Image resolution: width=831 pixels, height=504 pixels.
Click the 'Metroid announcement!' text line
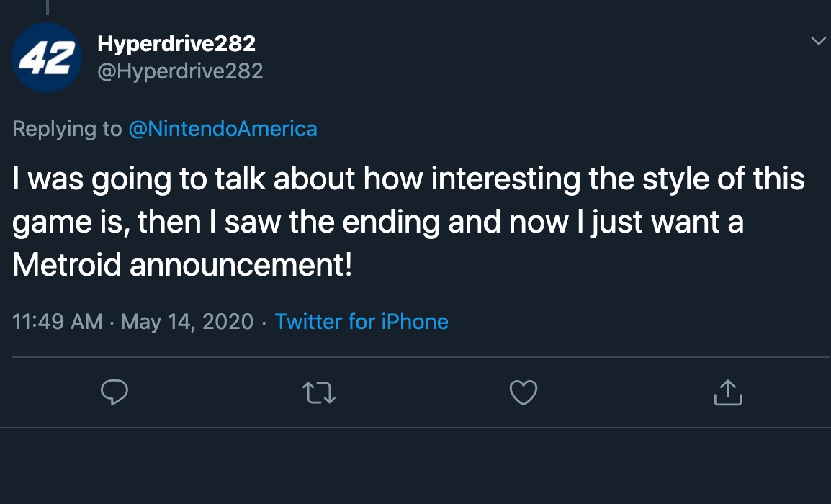click(x=182, y=266)
